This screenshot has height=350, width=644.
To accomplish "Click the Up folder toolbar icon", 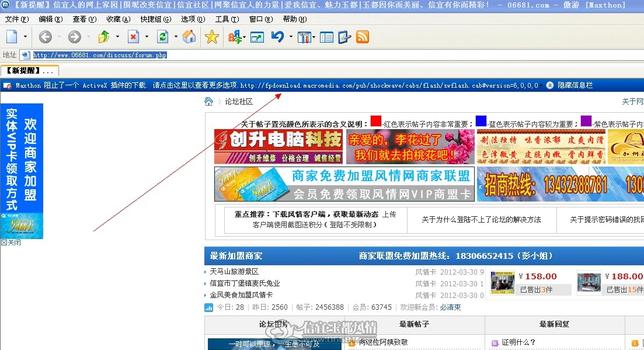I will point(104,37).
